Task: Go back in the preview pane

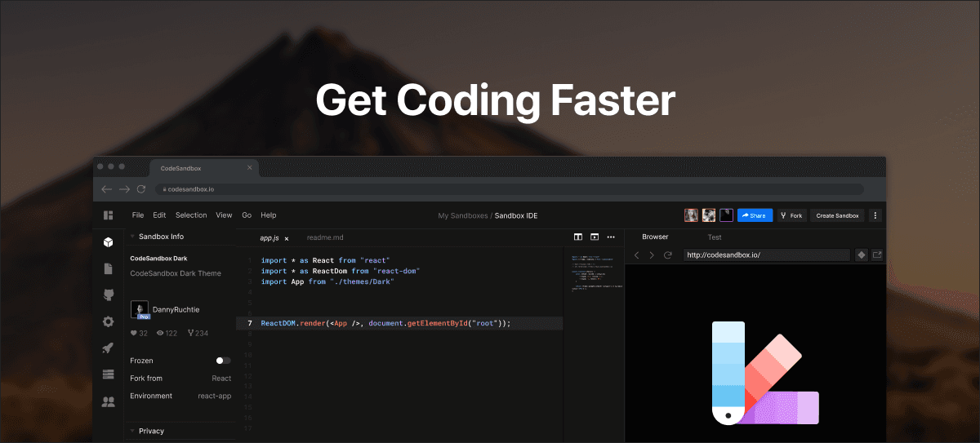Action: [x=637, y=255]
